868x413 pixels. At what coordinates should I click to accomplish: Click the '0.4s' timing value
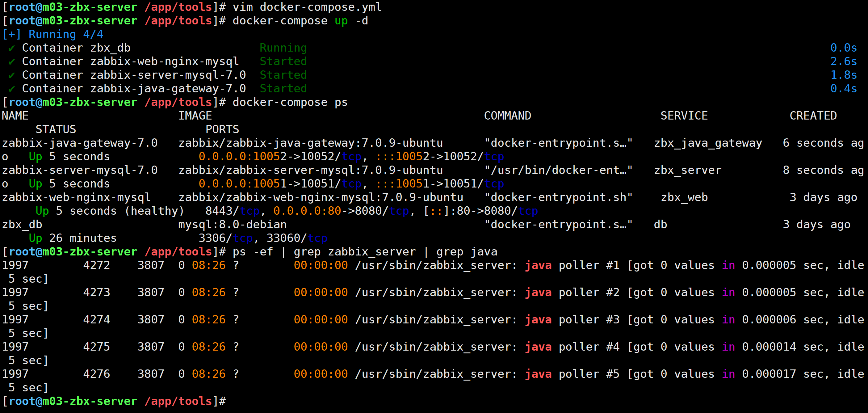(843, 89)
